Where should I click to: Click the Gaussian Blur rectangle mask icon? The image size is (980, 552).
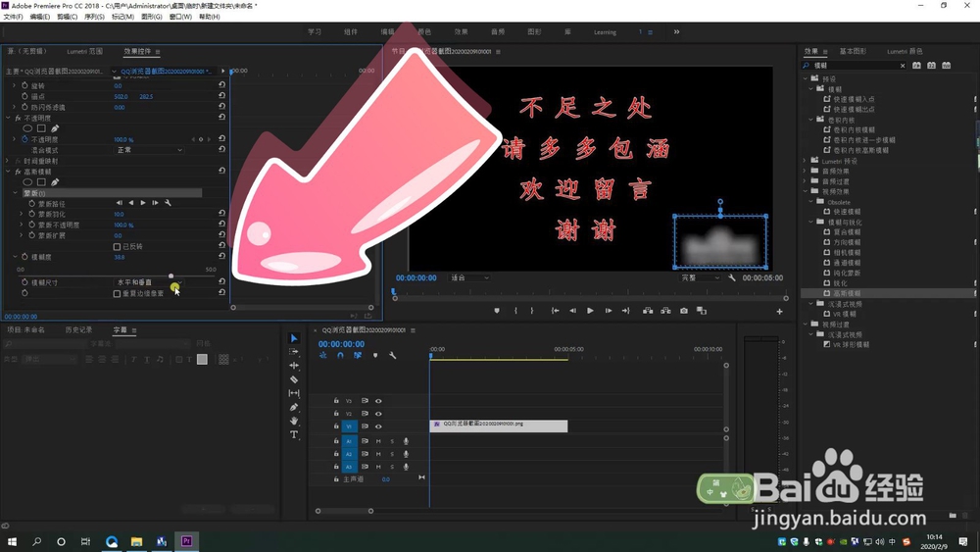pyautogui.click(x=41, y=182)
